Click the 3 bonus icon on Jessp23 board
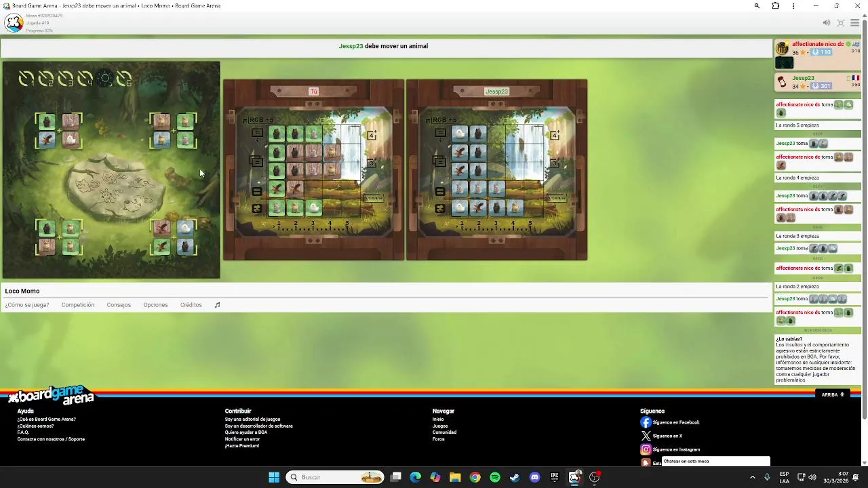Screen dimensions: 868x488 [555, 163]
